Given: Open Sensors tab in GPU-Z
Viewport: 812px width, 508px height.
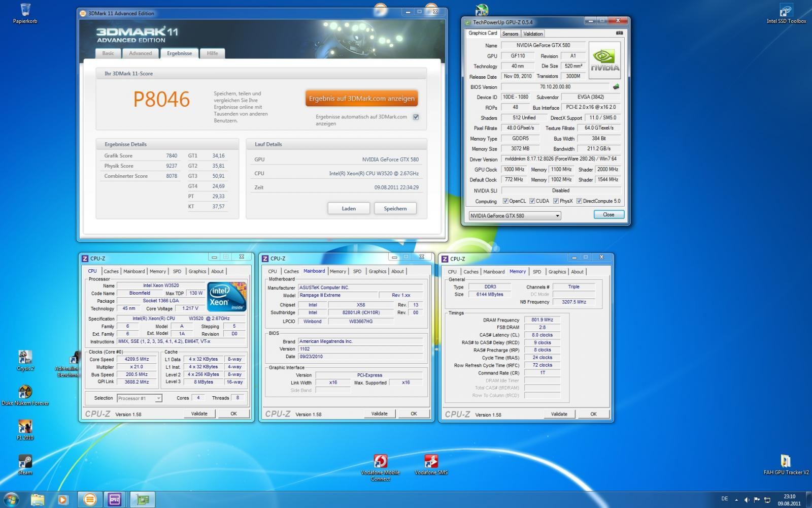Looking at the screenshot, I should [x=510, y=34].
